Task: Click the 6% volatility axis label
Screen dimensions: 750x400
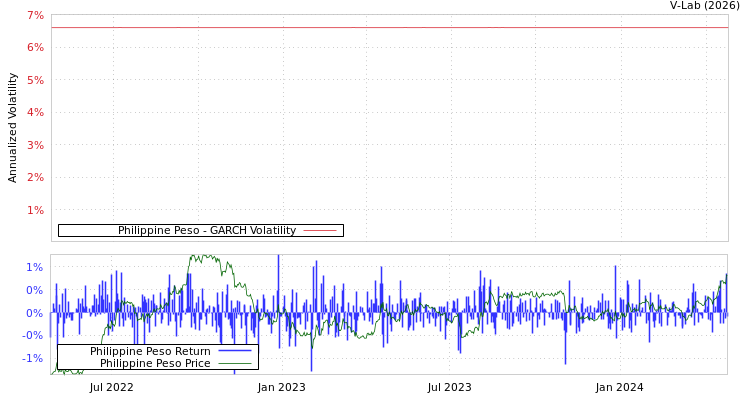Action: click(34, 47)
